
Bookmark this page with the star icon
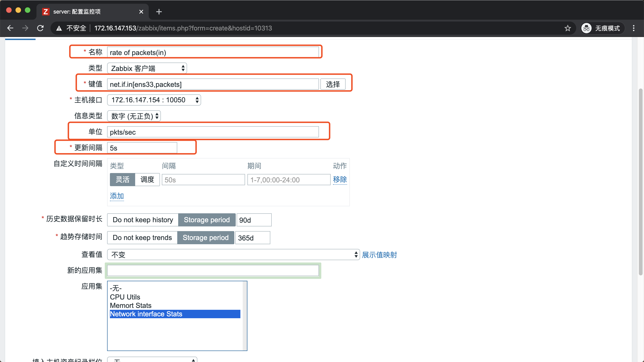click(x=568, y=28)
